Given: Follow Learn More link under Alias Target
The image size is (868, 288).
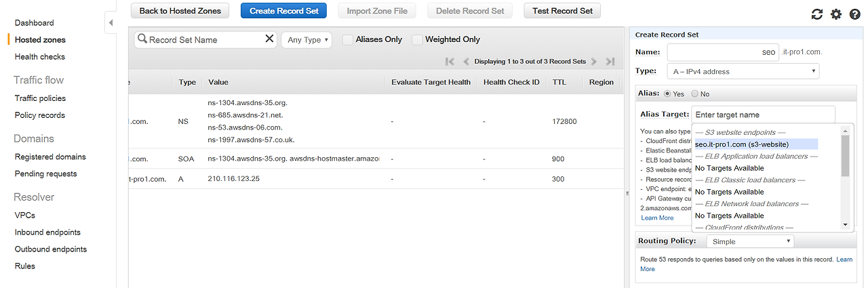Looking at the screenshot, I should coord(657,218).
